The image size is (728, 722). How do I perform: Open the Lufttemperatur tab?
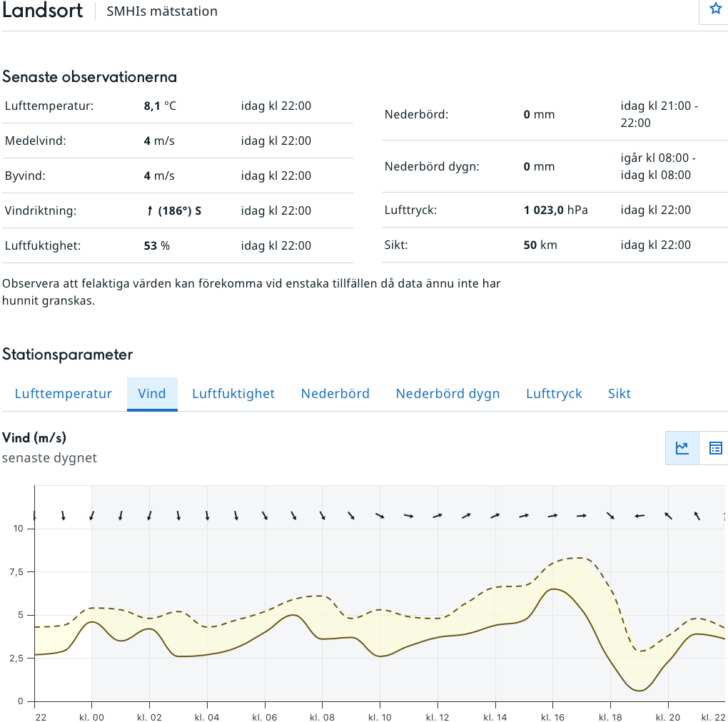pos(64,394)
